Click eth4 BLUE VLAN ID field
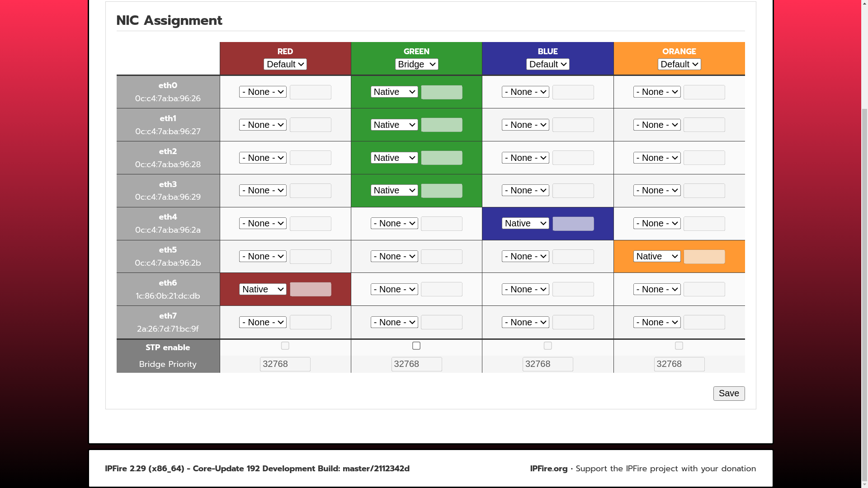Screen dimensions: 868x488 point(573,224)
